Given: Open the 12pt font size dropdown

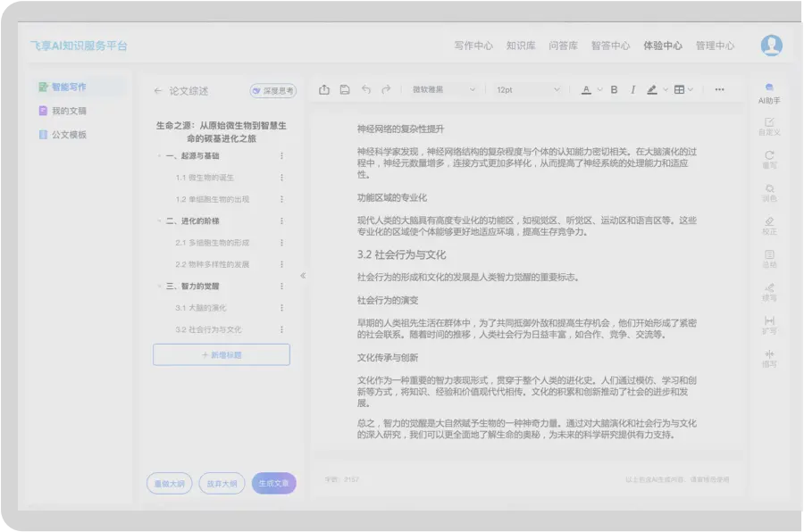Looking at the screenshot, I should click(528, 89).
